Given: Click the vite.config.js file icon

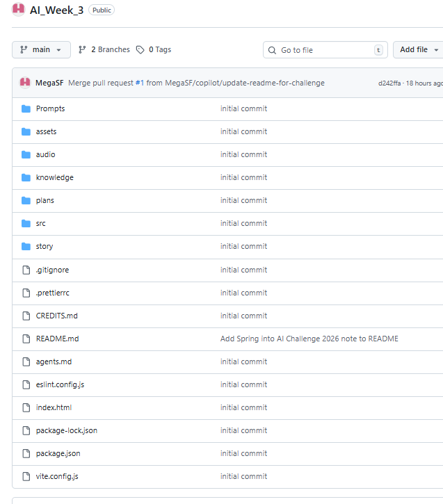Looking at the screenshot, I should pos(26,476).
